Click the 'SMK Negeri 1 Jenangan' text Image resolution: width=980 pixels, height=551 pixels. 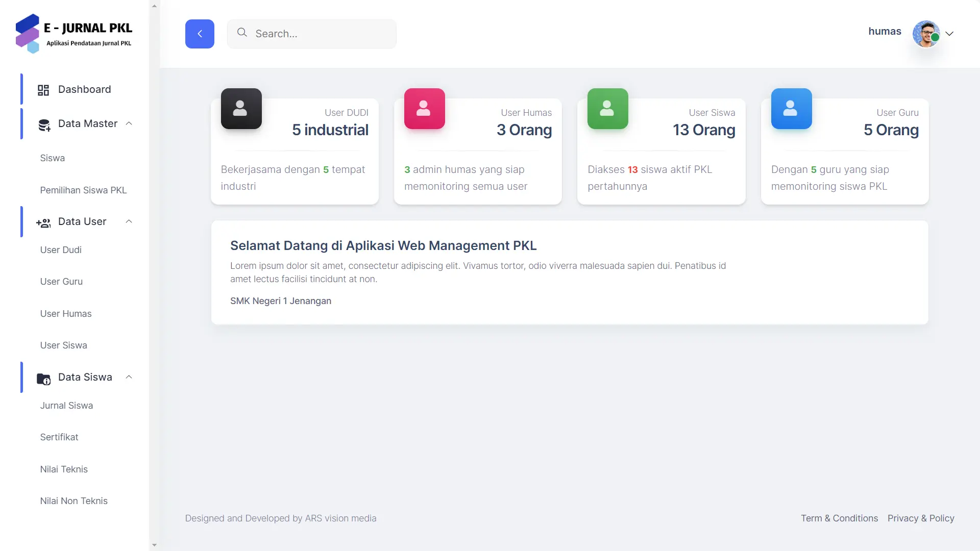[281, 301]
